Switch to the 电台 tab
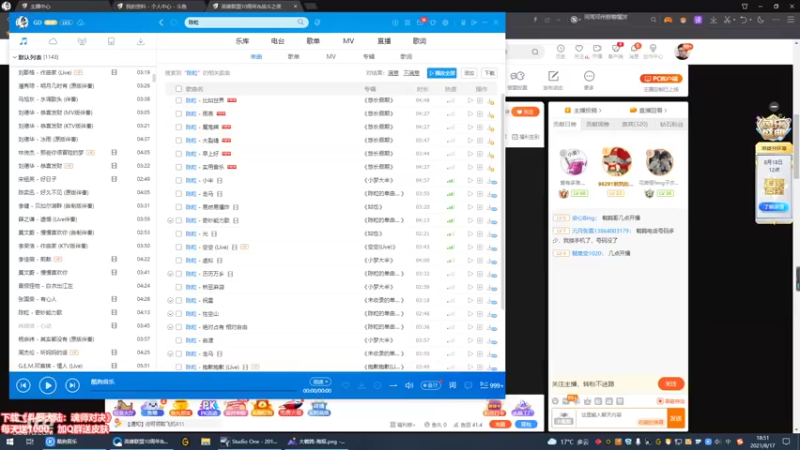Viewport: 800px width, 450px height. click(278, 41)
